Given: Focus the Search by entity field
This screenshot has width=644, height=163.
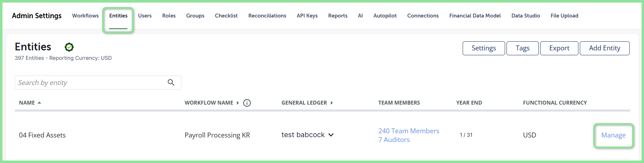Looking at the screenshot, I should 98,83.
